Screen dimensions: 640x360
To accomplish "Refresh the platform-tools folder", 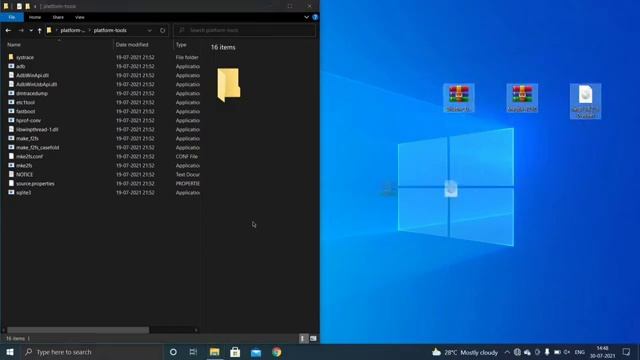I will pos(162,31).
